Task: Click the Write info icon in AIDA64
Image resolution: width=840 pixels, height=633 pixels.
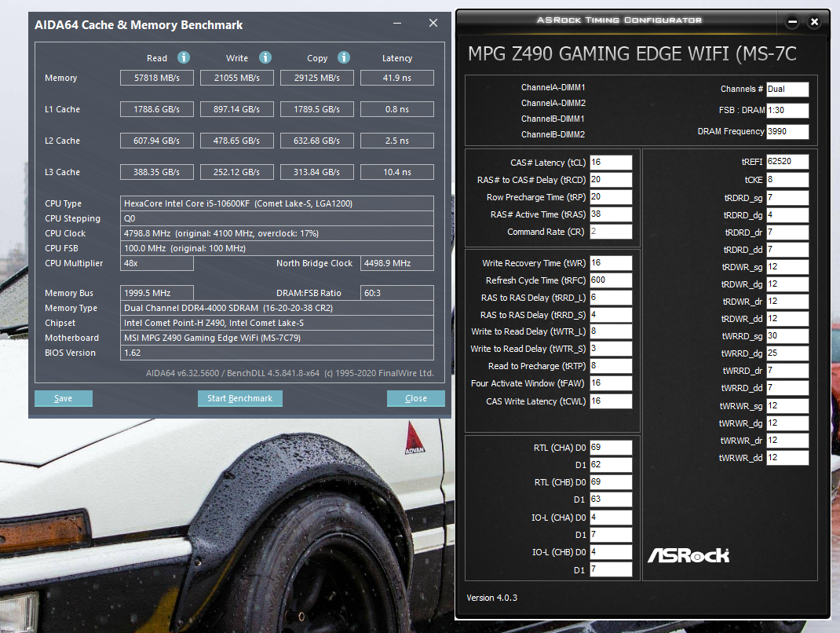Action: [x=265, y=57]
